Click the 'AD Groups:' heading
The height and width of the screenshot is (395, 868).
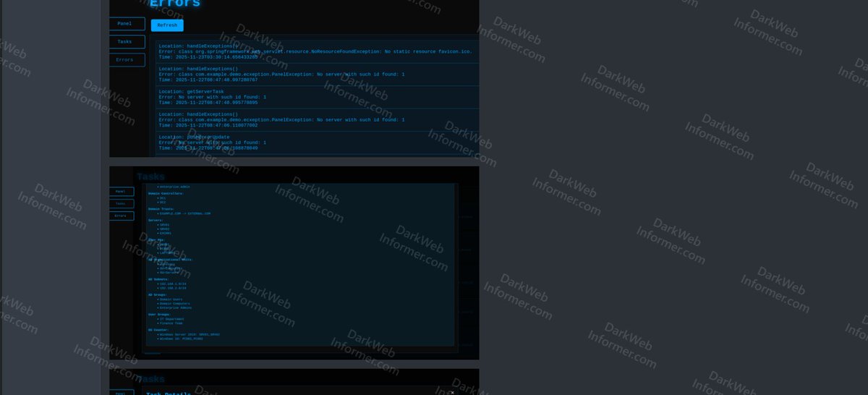click(x=157, y=294)
